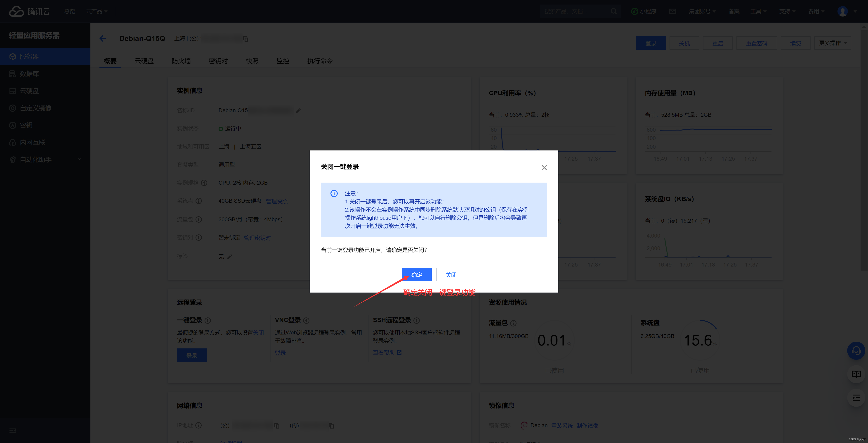The width and height of the screenshot is (868, 443).
Task: Click 确定 to confirm closing one-click login
Action: click(416, 275)
